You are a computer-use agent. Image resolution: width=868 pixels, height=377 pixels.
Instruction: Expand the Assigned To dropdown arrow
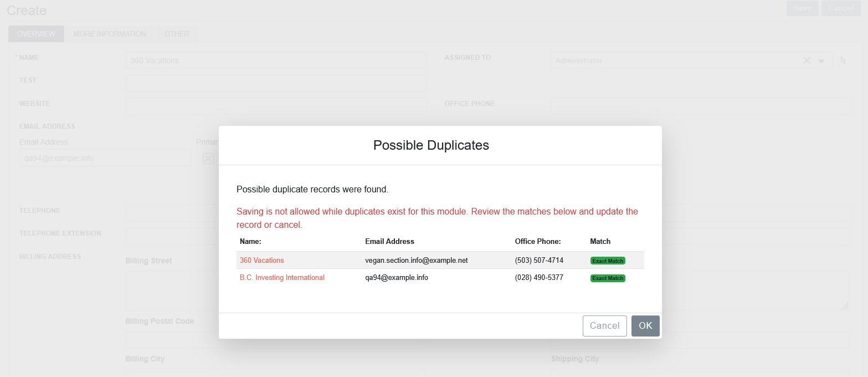click(821, 61)
